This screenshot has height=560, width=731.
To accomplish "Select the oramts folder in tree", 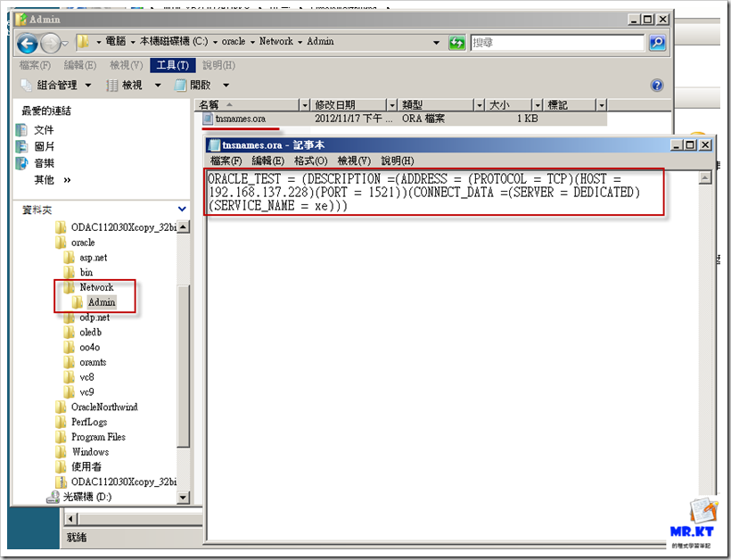I will click(93, 362).
